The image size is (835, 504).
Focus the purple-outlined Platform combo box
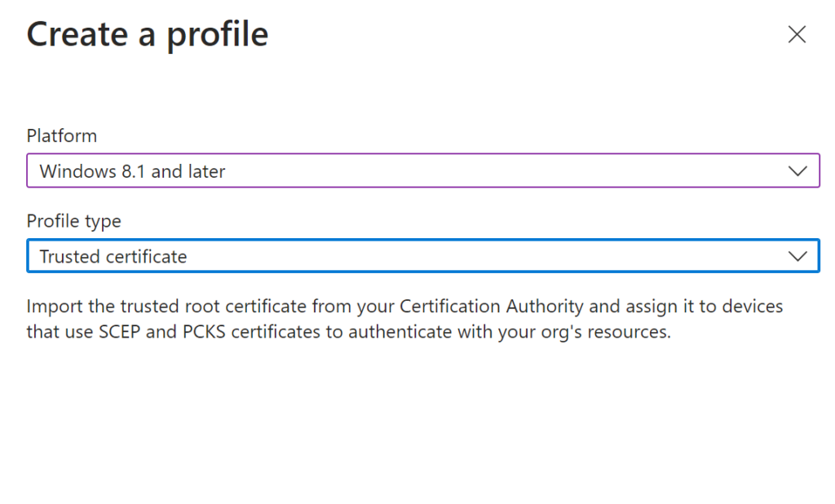point(423,170)
